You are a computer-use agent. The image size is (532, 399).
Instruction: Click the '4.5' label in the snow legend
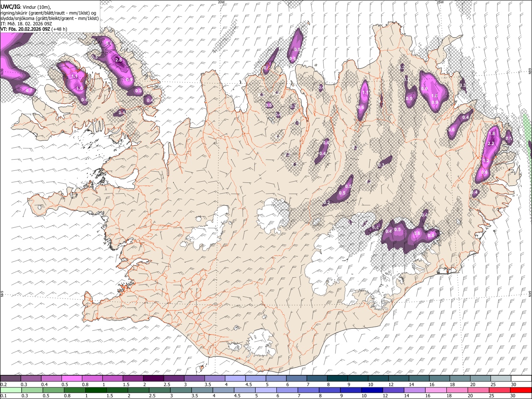(x=249, y=384)
